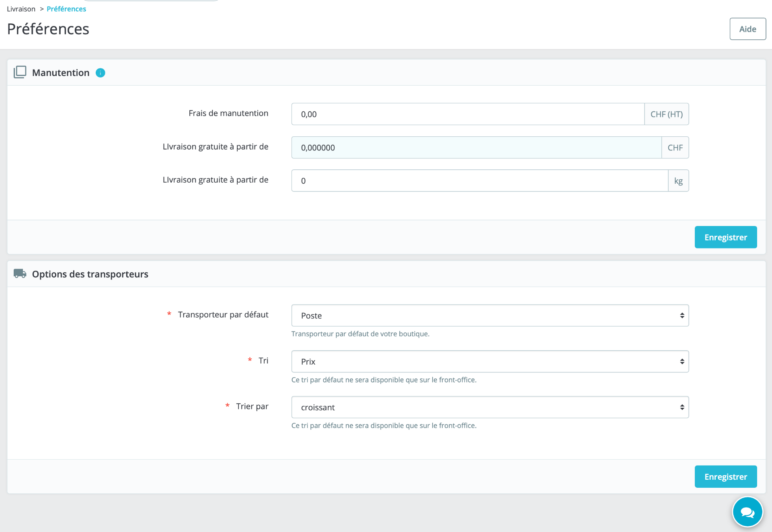Image resolution: width=772 pixels, height=532 pixels.
Task: Expand the Tri dropdown showing Prix
Action: (490, 362)
